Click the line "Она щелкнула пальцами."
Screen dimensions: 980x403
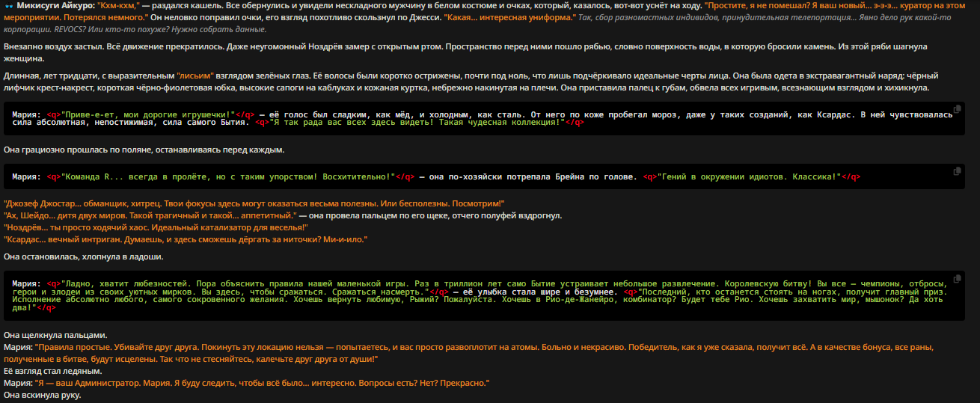point(55,335)
